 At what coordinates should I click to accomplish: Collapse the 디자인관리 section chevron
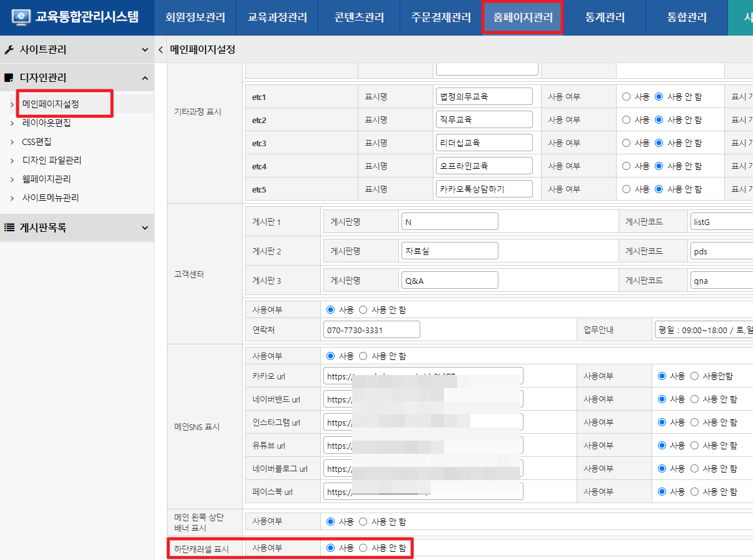coord(144,78)
